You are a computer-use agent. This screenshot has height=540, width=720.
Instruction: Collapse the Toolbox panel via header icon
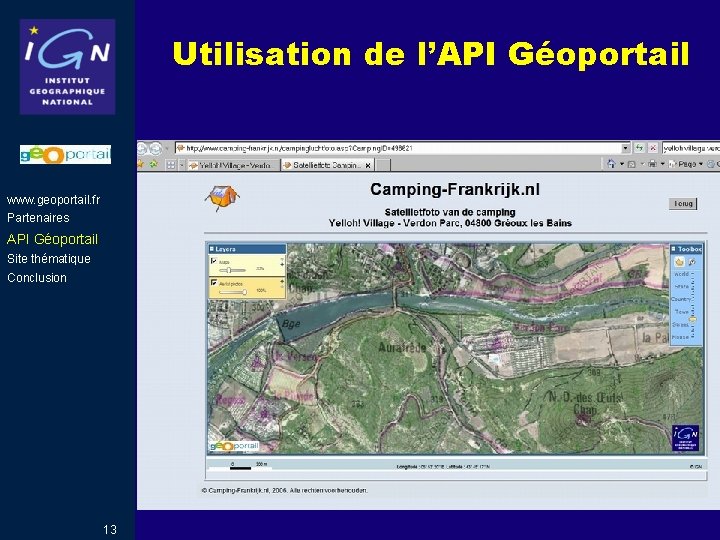(x=674, y=249)
